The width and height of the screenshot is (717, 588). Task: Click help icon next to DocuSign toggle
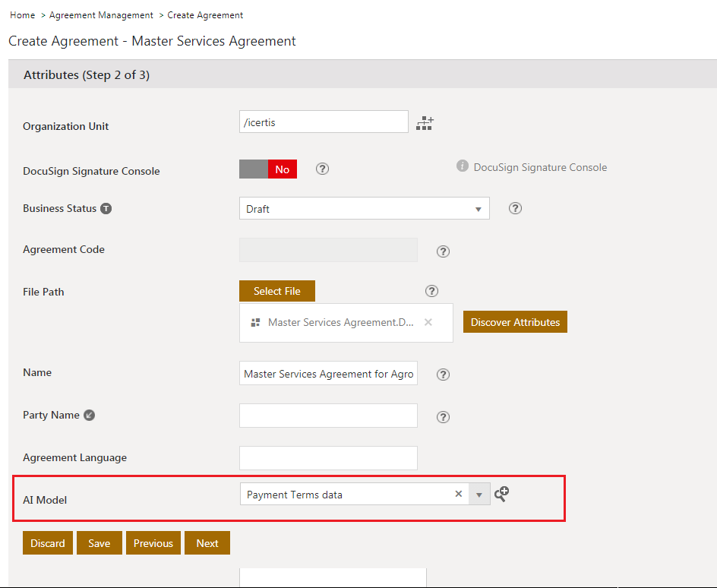point(322,169)
